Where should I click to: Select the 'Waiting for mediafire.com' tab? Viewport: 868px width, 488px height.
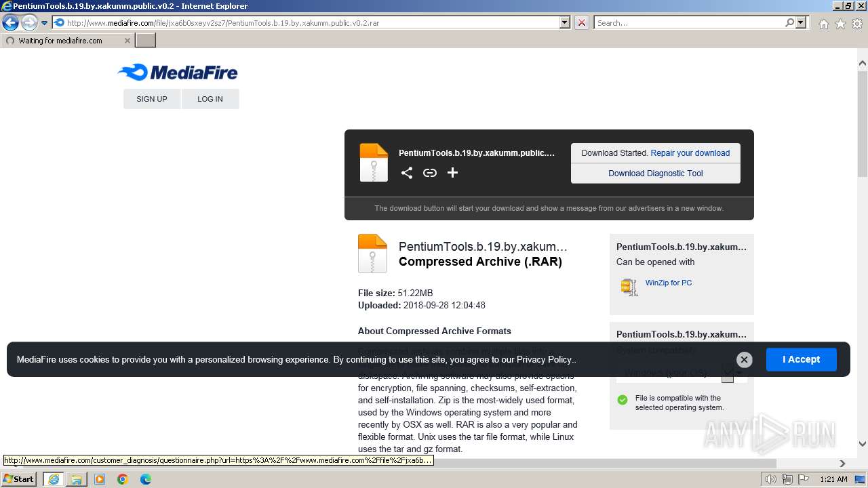tap(66, 41)
